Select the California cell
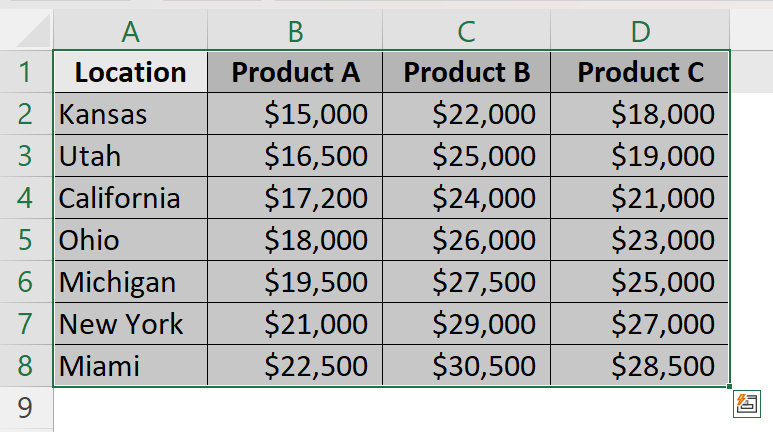The width and height of the screenshot is (773, 432). click(130, 198)
